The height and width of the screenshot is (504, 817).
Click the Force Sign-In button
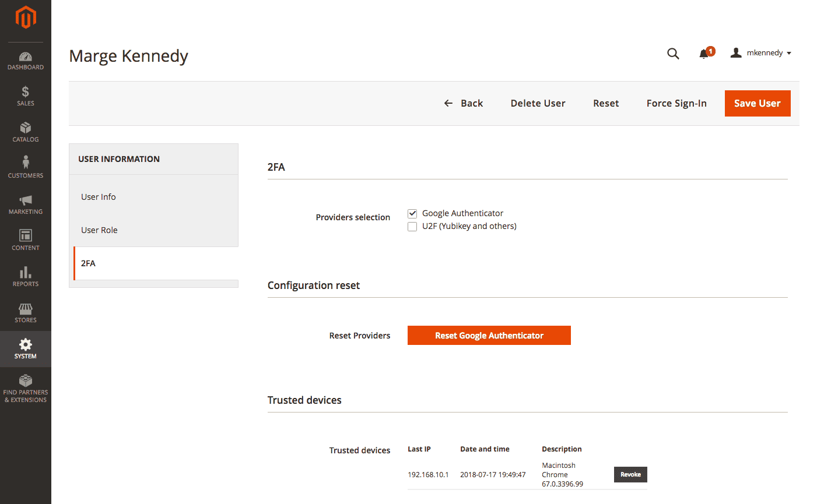tap(676, 103)
